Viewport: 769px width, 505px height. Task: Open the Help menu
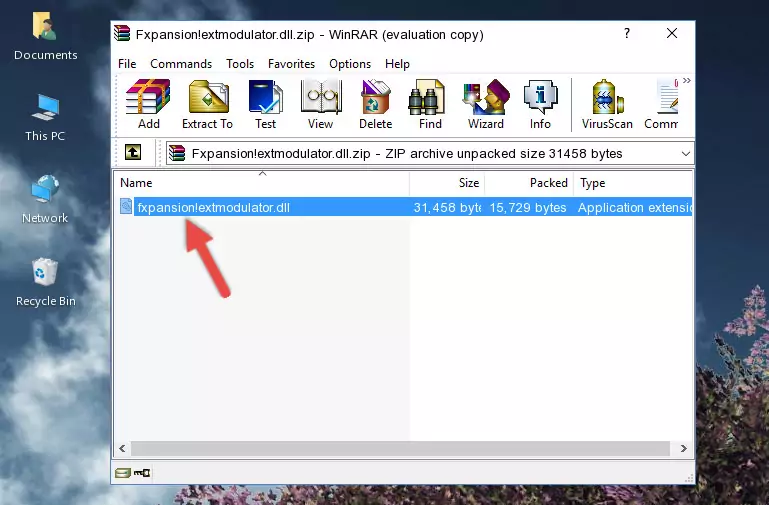[397, 64]
